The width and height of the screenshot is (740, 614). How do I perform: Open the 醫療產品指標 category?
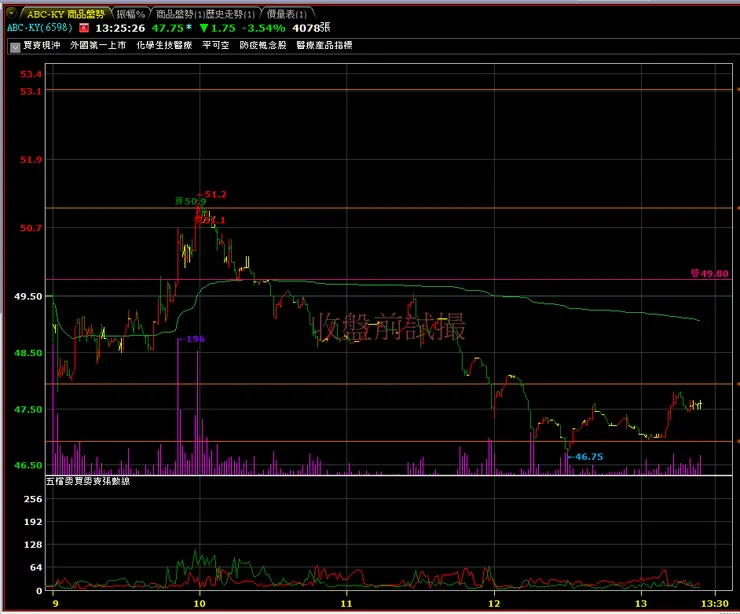(324, 45)
